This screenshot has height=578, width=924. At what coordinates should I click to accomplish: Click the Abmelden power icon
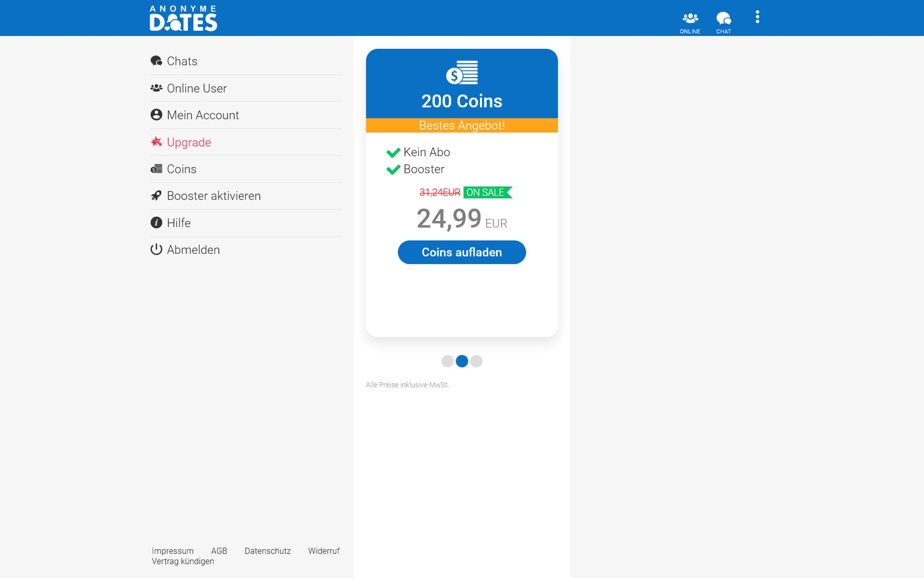(x=156, y=249)
